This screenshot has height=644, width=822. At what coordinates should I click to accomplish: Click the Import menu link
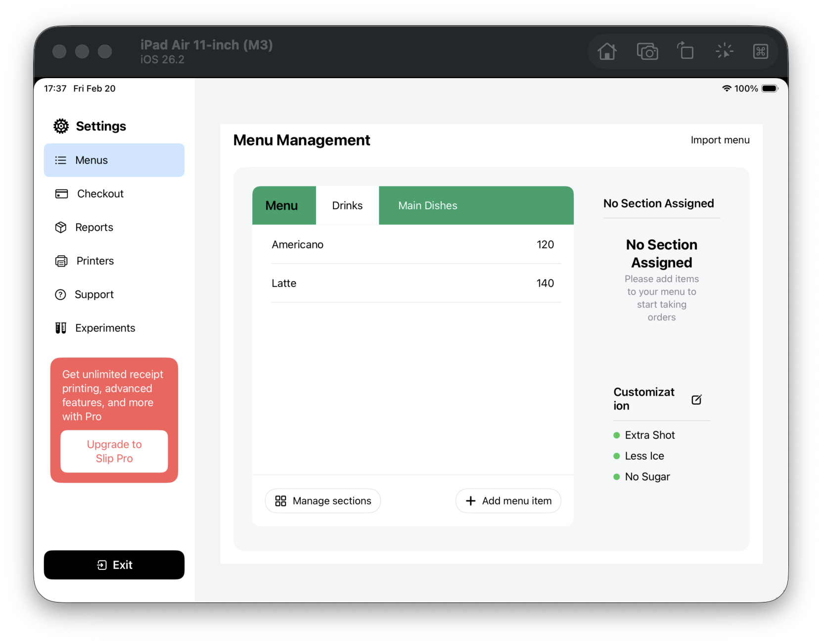coord(720,140)
